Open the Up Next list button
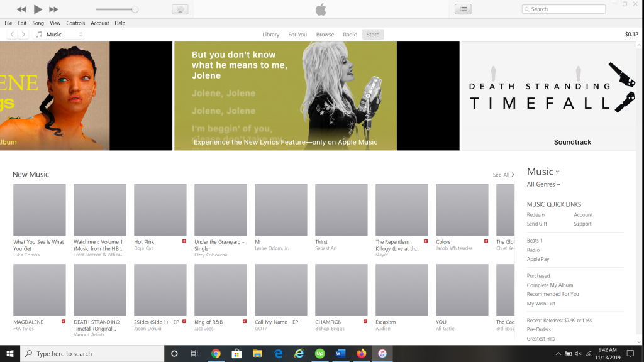This screenshot has height=362, width=644. pyautogui.click(x=463, y=9)
